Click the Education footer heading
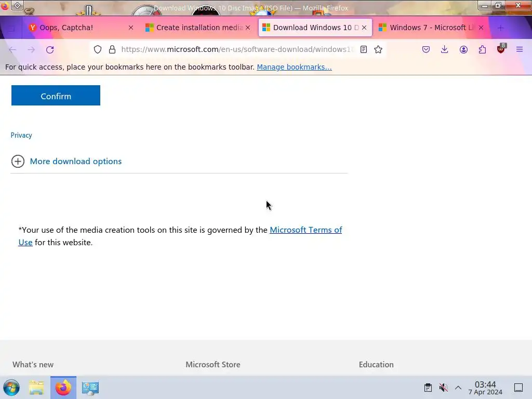 pos(376,364)
